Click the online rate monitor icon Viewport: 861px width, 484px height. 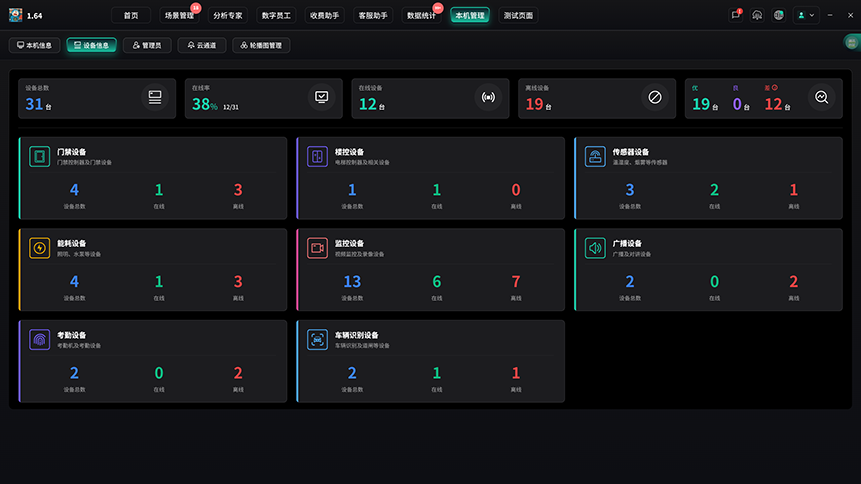321,97
